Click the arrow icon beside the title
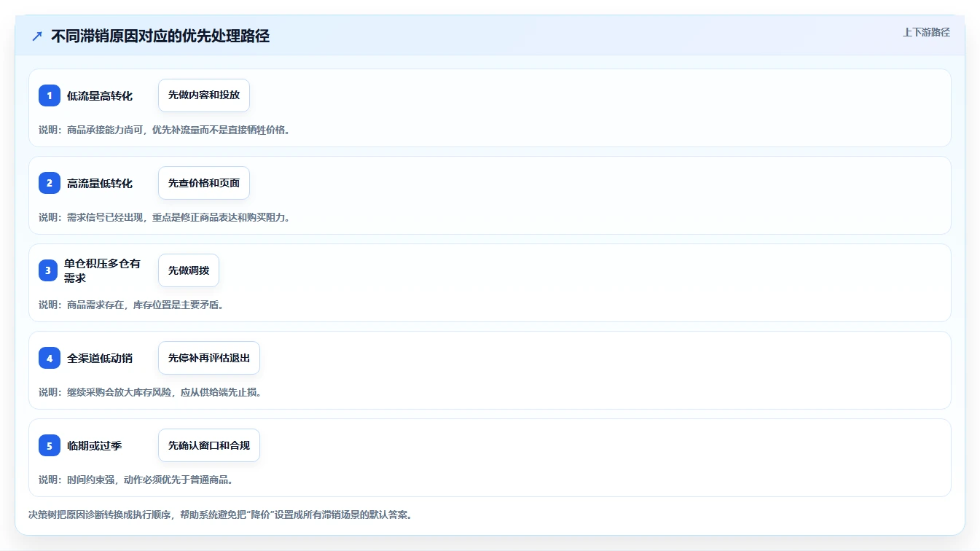The height and width of the screenshot is (551, 980). click(x=37, y=36)
